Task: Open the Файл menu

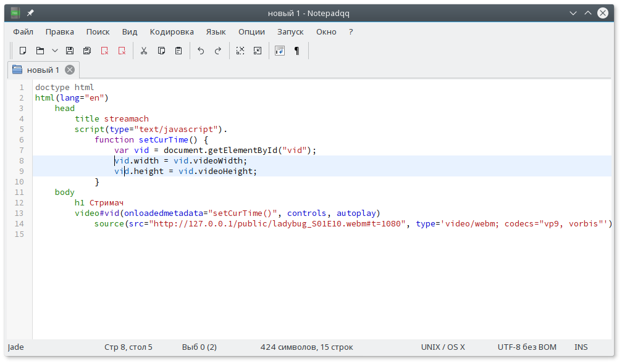Action: point(23,31)
